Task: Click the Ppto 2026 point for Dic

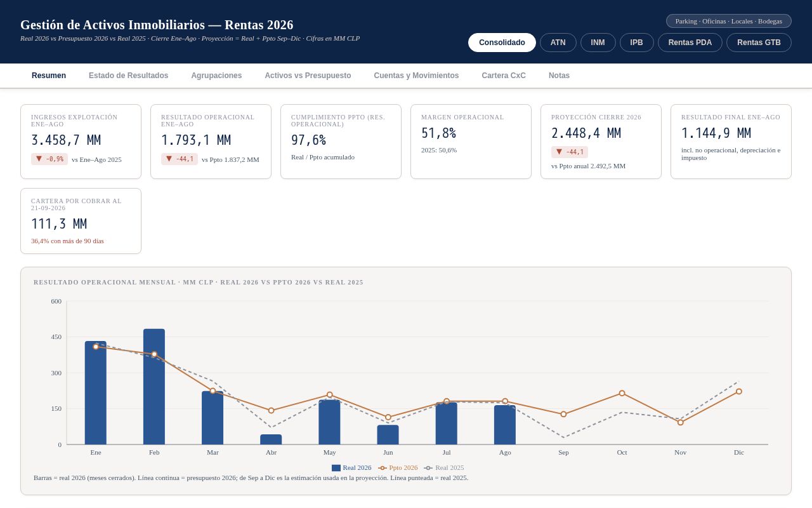Action: click(739, 391)
